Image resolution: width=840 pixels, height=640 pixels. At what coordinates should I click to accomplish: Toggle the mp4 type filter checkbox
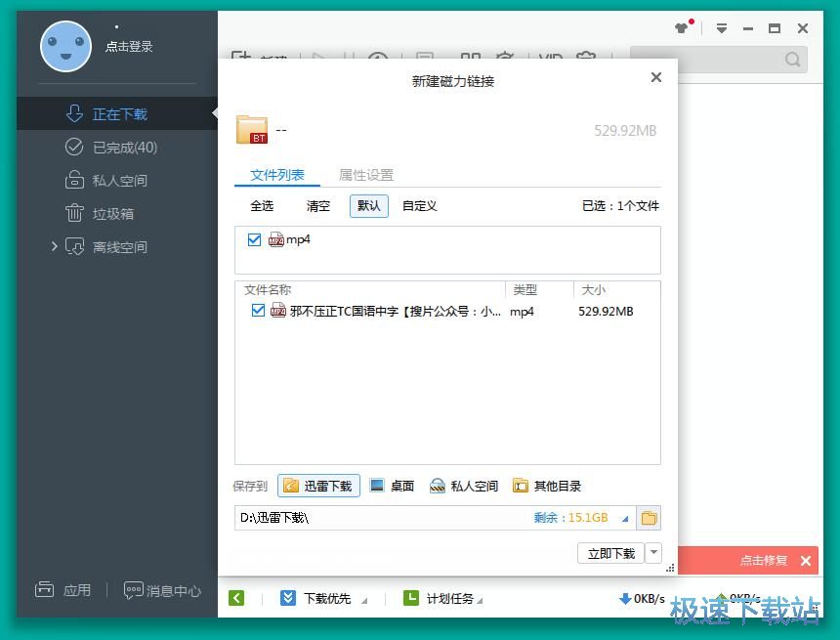[x=255, y=239]
